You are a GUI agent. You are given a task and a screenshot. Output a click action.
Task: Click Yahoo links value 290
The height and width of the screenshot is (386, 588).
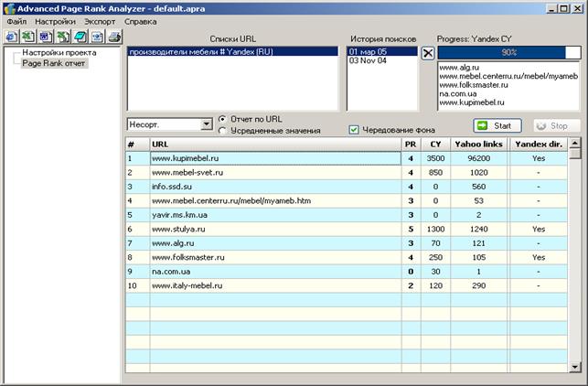pyautogui.click(x=479, y=286)
